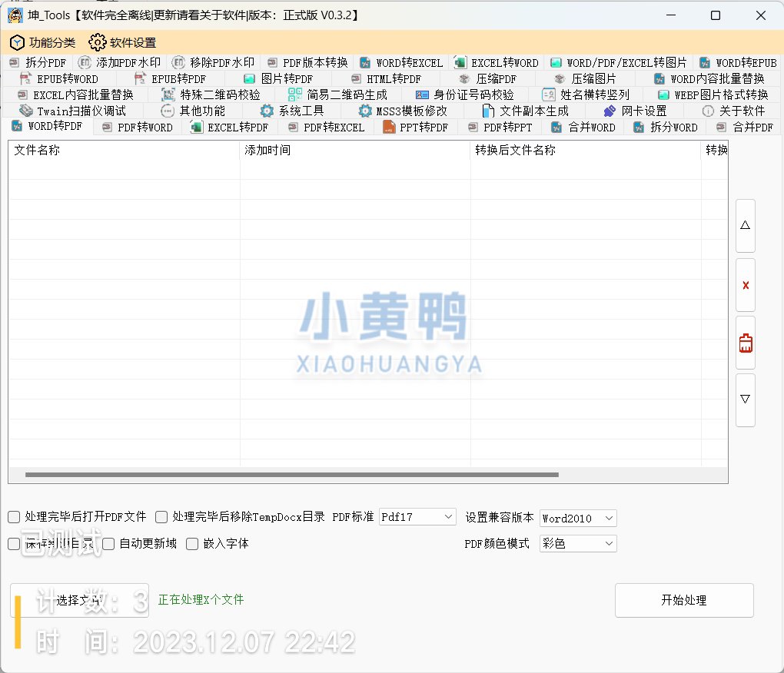The width and height of the screenshot is (784, 673).
Task: Open the 网卡设置 tab
Action: click(x=635, y=111)
